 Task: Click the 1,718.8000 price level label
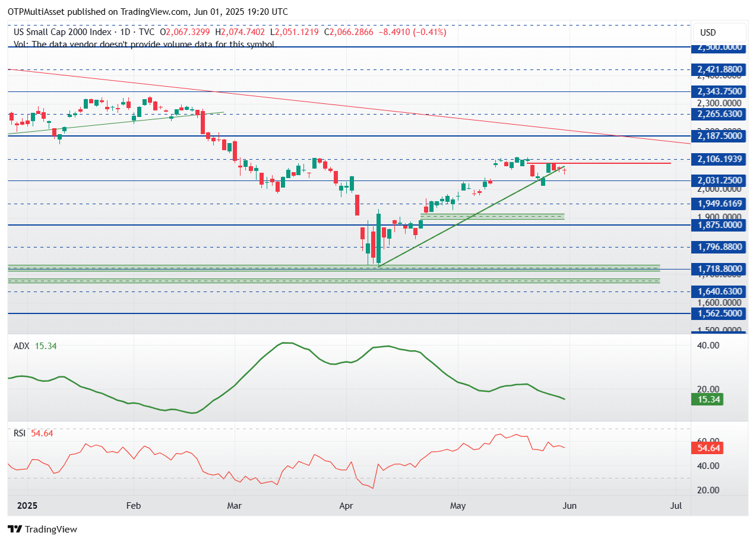719,269
